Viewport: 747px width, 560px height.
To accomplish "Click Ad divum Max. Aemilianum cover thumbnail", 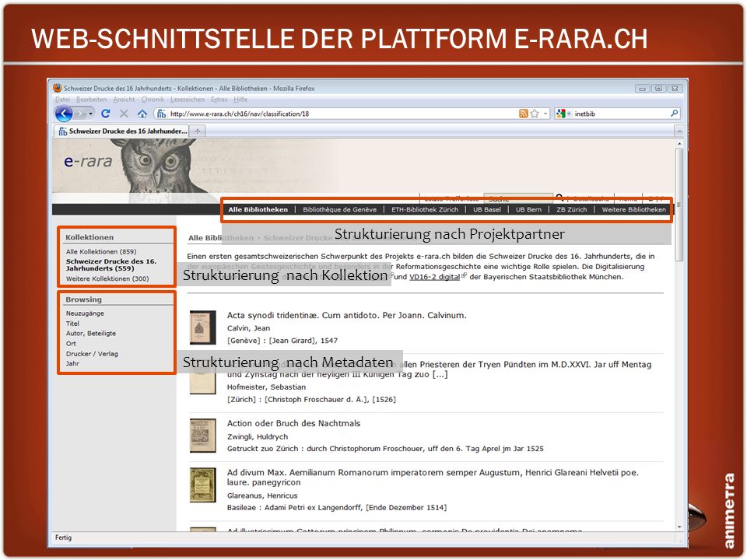I will (x=203, y=485).
